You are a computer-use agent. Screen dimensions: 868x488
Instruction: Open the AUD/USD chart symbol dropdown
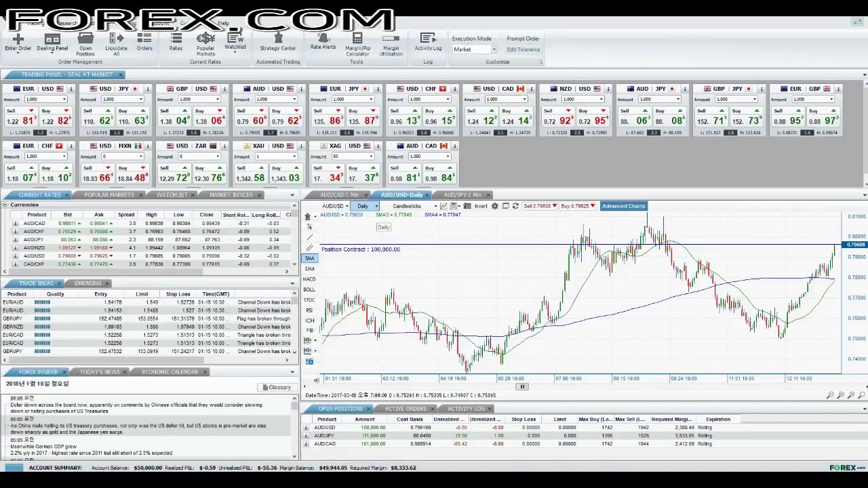click(x=335, y=206)
